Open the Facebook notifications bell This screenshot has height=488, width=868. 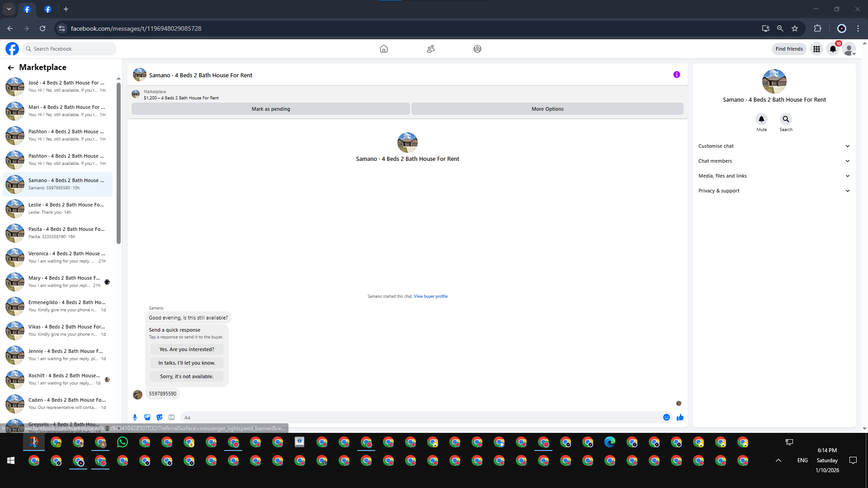(833, 49)
